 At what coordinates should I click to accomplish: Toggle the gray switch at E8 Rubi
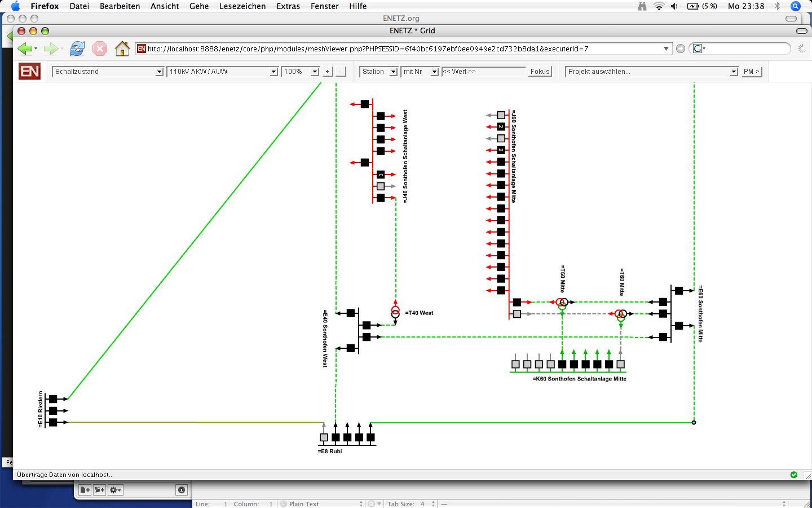(324, 437)
